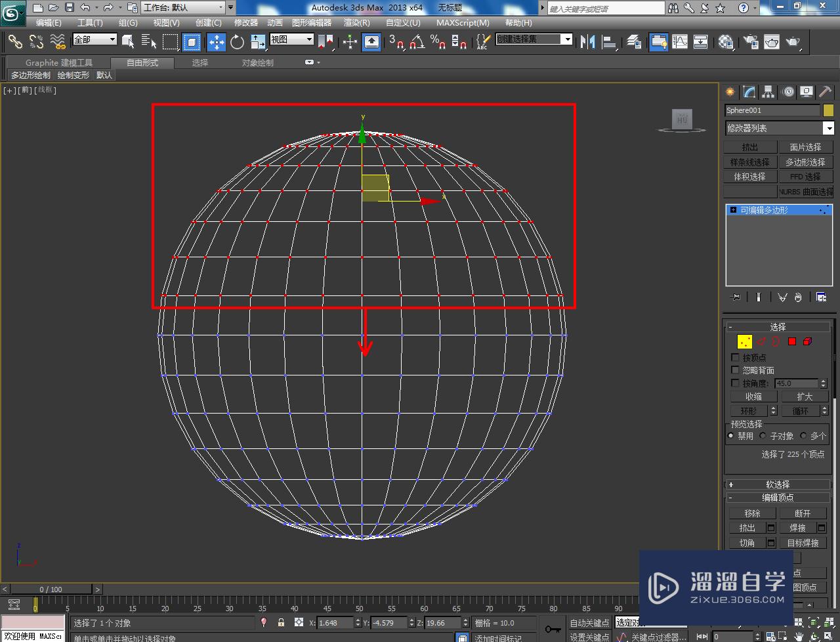
Task: Open the 视图 reference coordinate dropdown
Action: (292, 39)
